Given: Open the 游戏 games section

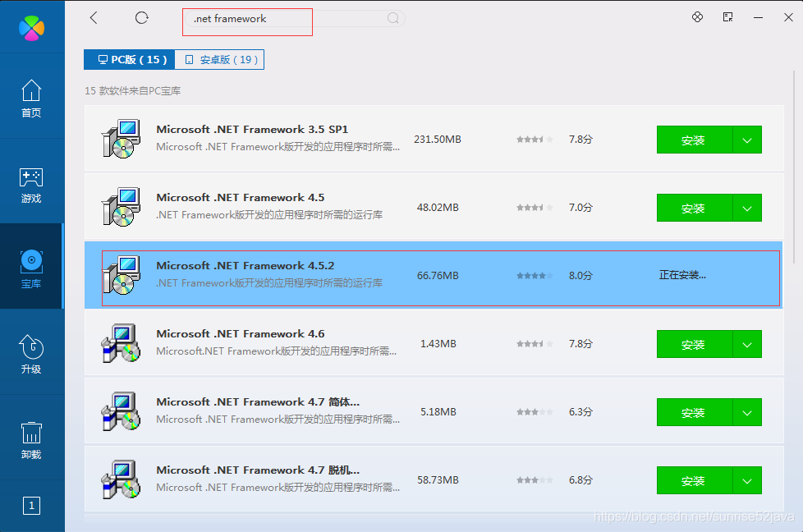Looking at the screenshot, I should pyautogui.click(x=31, y=185).
